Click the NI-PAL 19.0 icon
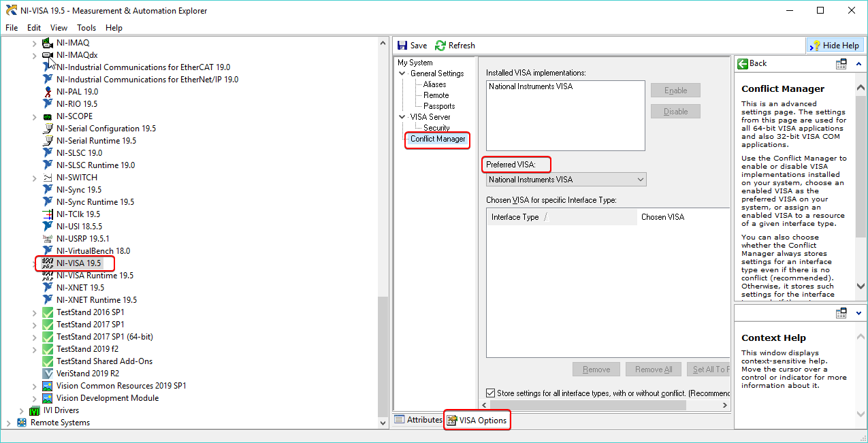Image resolution: width=868 pixels, height=443 pixels. pyautogui.click(x=48, y=92)
